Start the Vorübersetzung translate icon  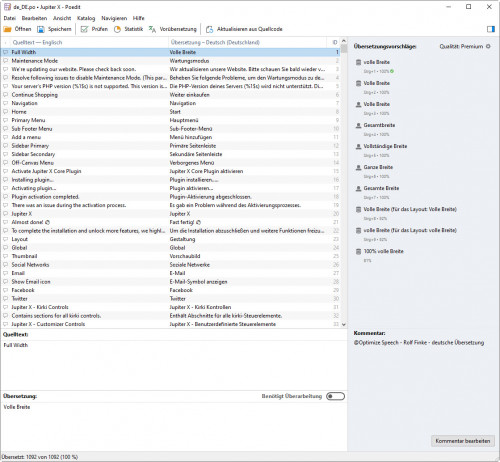tap(152, 29)
